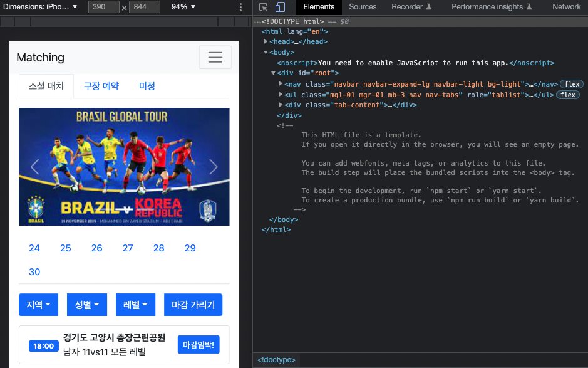Select date 29

(190, 248)
